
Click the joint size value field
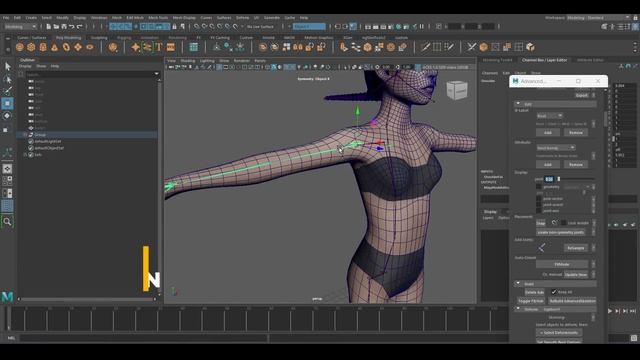[549, 179]
